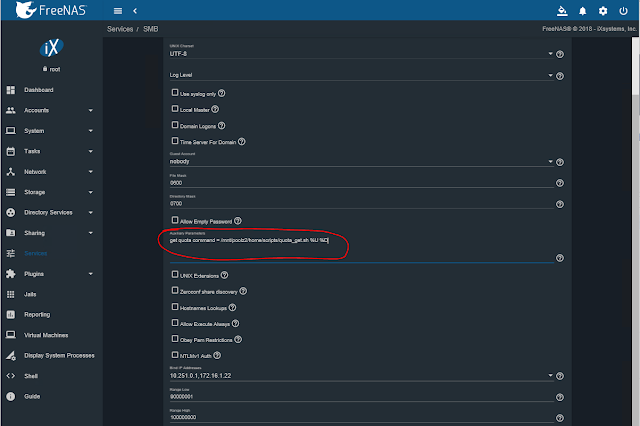
Task: Expand the Storage section in sidebar
Action: (50, 192)
